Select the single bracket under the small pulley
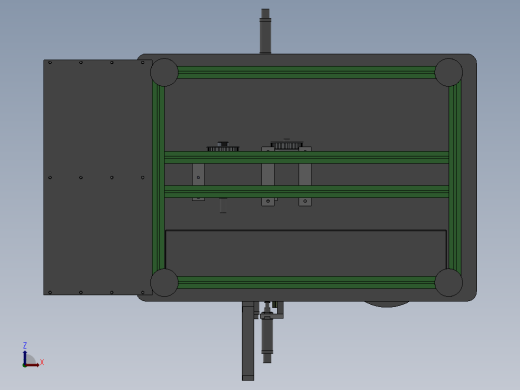 [x=198, y=174]
